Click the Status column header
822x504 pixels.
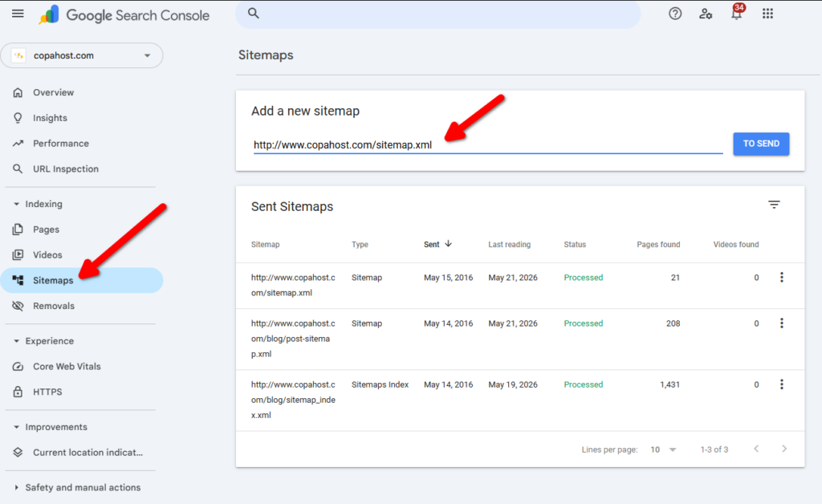575,244
